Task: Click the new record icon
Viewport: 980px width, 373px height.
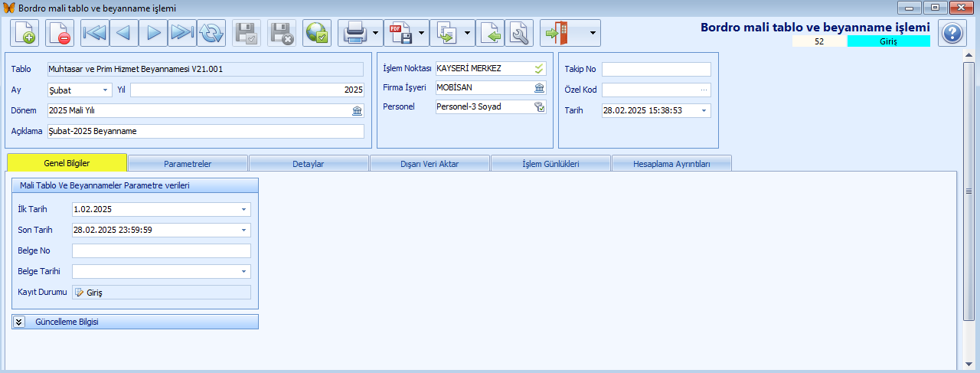Action: tap(24, 33)
